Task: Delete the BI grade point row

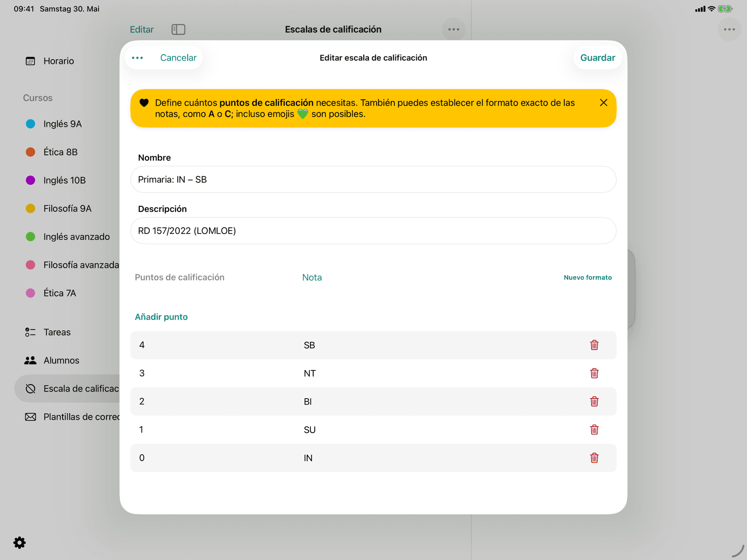Action: click(x=594, y=401)
